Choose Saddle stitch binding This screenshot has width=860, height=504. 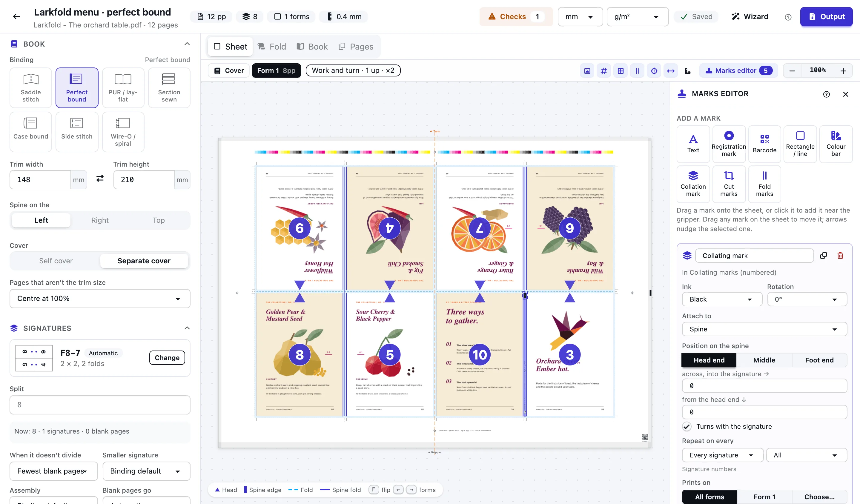[x=31, y=88]
